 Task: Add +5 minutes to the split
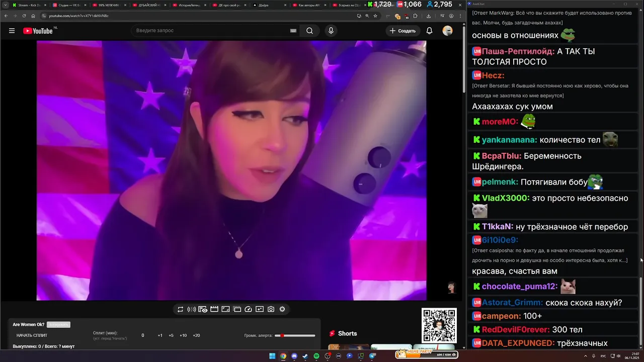tap(171, 335)
